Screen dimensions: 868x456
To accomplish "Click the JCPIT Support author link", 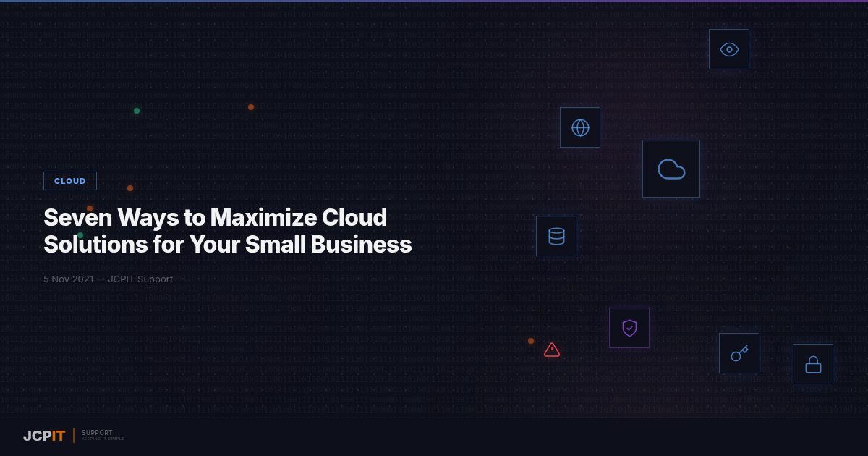I will [140, 279].
